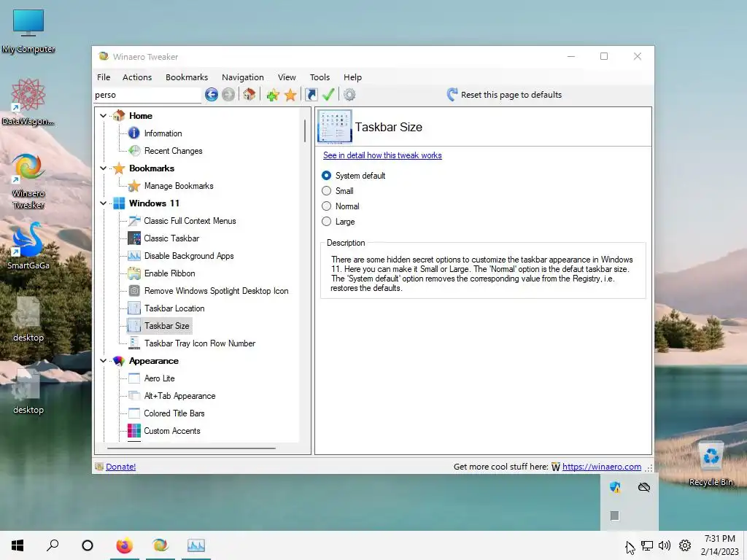Click the crossed-out cloud tray icon

(x=644, y=487)
